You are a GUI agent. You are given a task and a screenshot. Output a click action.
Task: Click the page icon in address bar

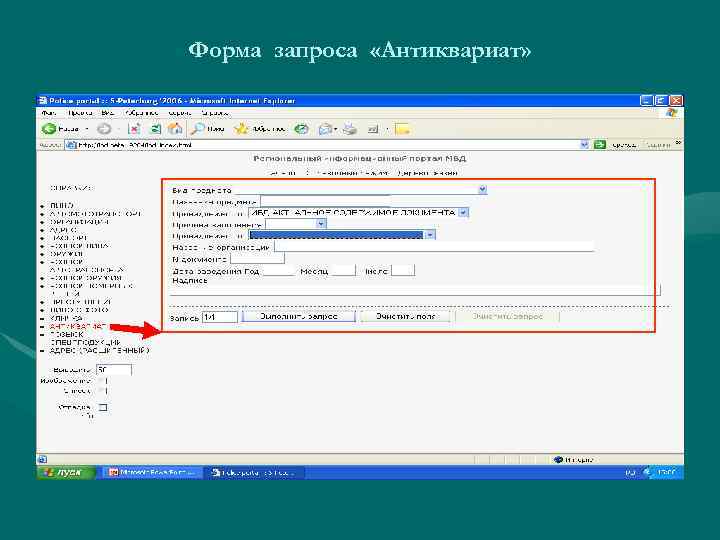[x=71, y=145]
